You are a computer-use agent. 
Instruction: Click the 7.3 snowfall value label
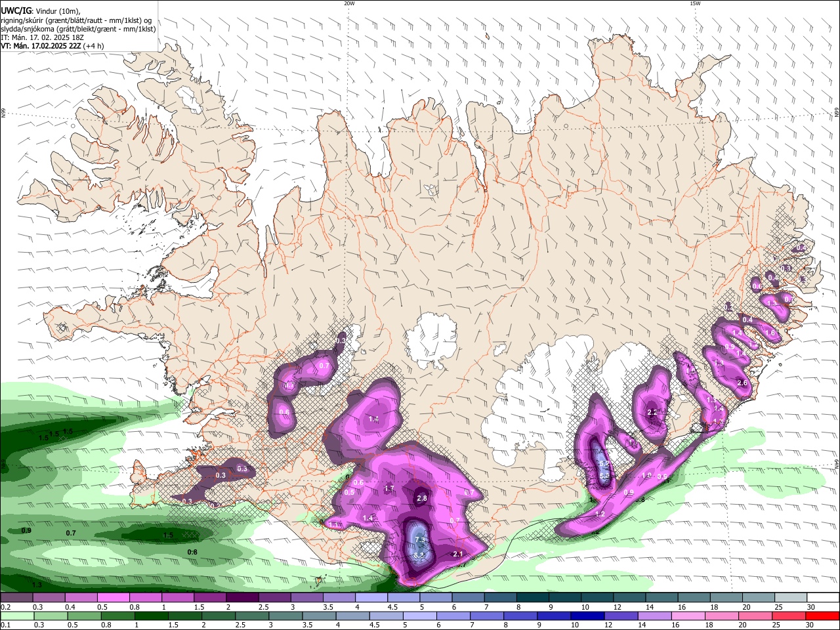[420, 540]
